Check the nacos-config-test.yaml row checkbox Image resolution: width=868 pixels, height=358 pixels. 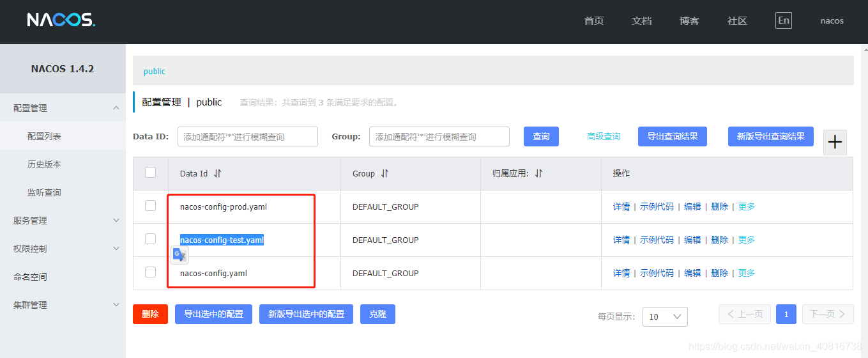tap(151, 238)
